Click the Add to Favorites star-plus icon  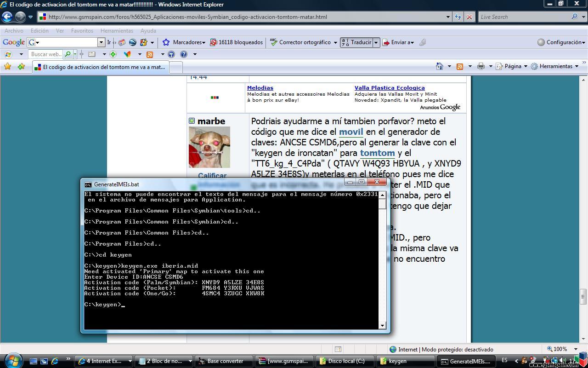(21, 67)
